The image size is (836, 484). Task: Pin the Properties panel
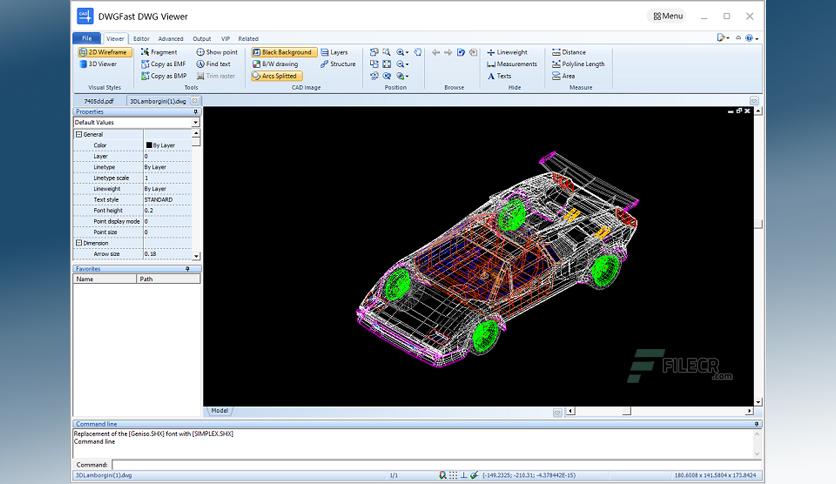[x=196, y=112]
